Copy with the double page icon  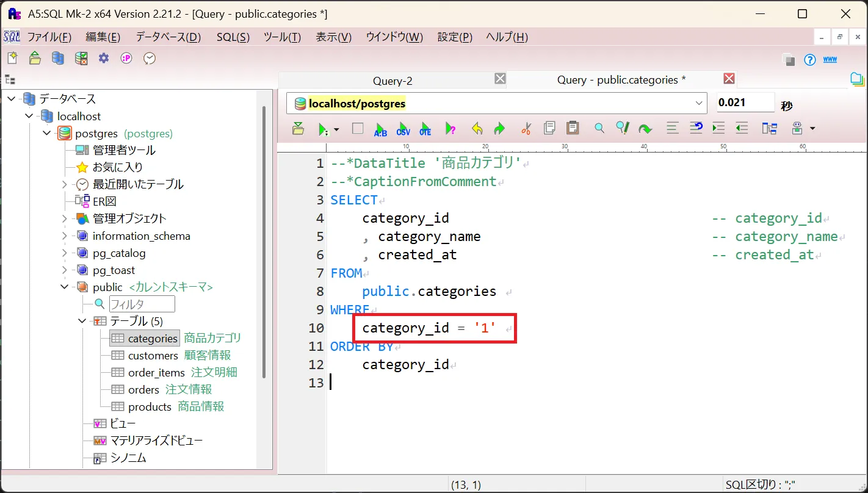[549, 128]
